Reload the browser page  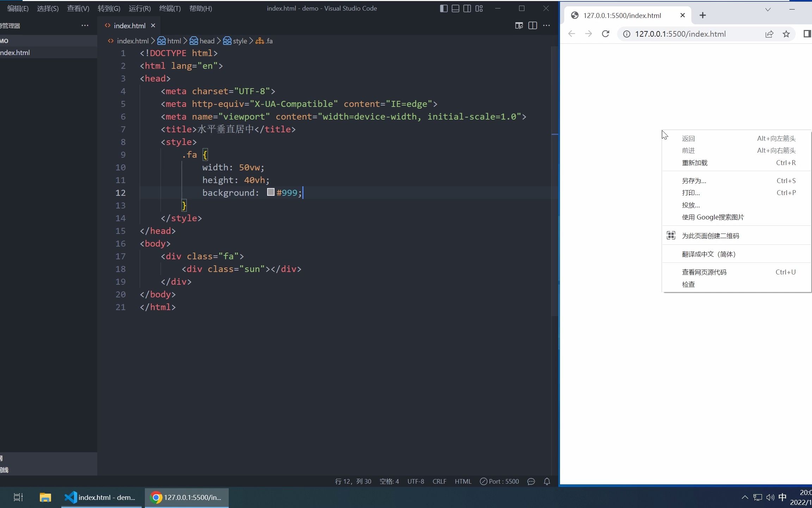click(x=605, y=34)
